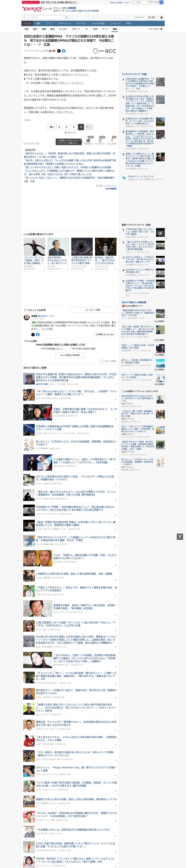
Task: Click the コメントを書く button
Action: pos(93,310)
